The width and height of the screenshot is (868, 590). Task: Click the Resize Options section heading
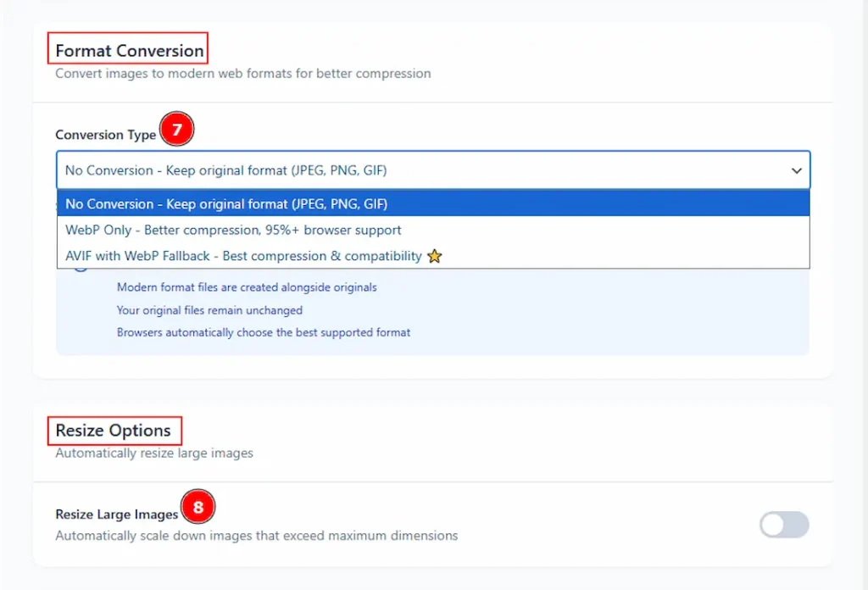(113, 431)
